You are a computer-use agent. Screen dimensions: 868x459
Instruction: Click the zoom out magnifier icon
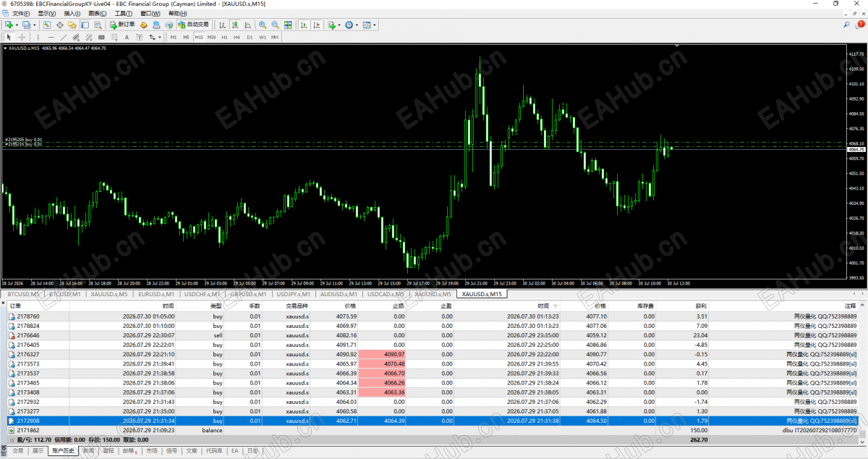tap(275, 25)
